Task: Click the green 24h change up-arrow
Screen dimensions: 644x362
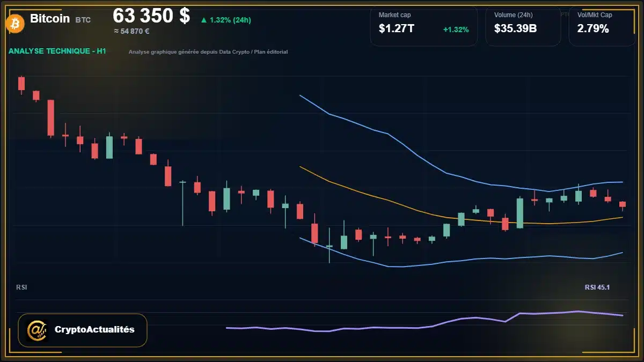Action: pyautogui.click(x=204, y=20)
